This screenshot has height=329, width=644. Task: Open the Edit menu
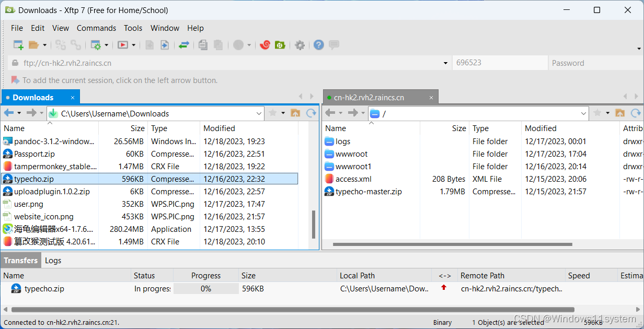(x=38, y=28)
